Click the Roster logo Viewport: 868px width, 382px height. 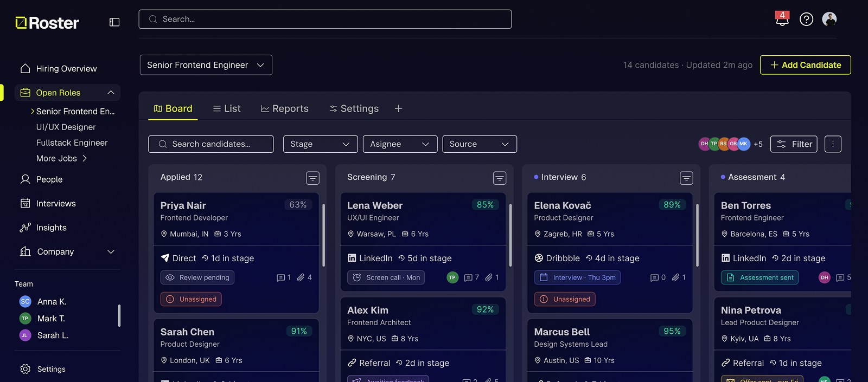click(47, 23)
